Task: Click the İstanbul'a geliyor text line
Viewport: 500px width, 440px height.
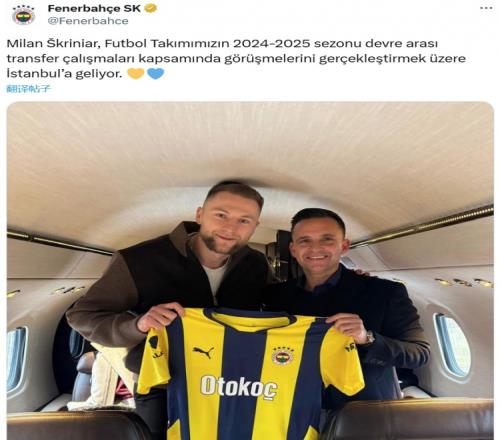Action: pos(63,73)
